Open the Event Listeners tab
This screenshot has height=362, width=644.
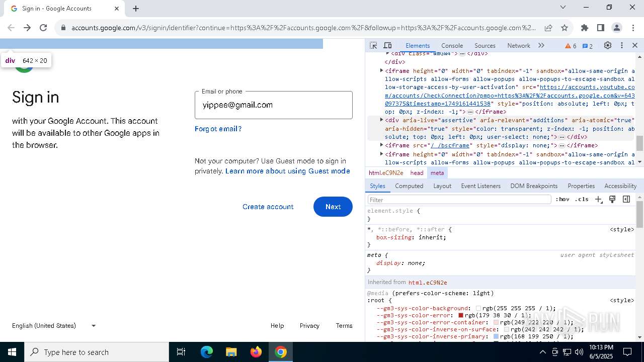[481, 186]
